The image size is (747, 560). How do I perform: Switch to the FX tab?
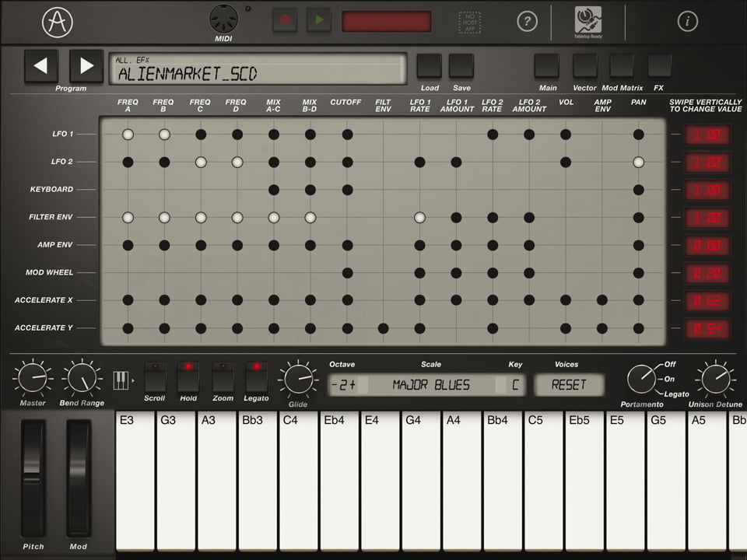(x=659, y=65)
